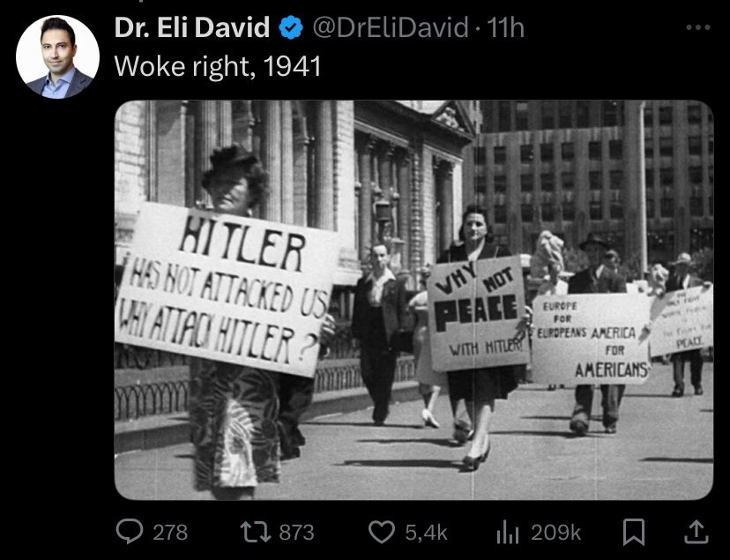Open the three-dot more options menu

pos(698,27)
